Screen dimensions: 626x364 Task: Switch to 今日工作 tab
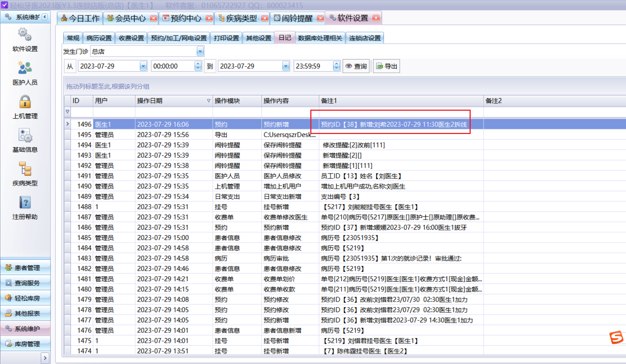[x=80, y=18]
